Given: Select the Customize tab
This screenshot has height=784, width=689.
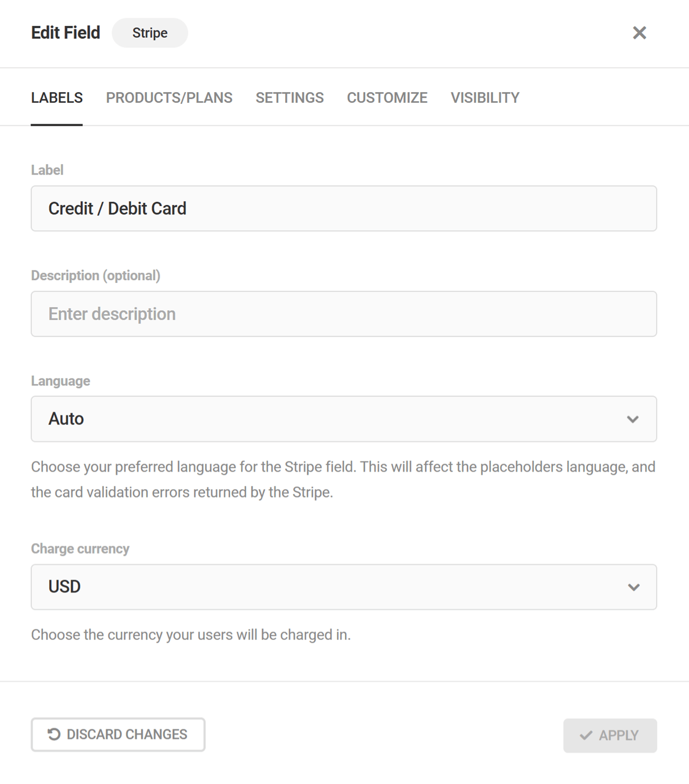Looking at the screenshot, I should [x=387, y=98].
